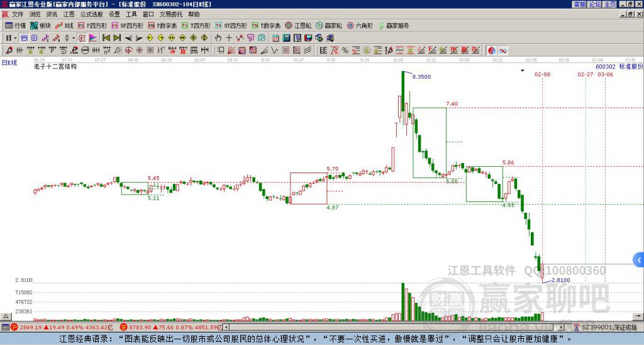
Task: Open the T数字表 number table
Action: point(266,25)
